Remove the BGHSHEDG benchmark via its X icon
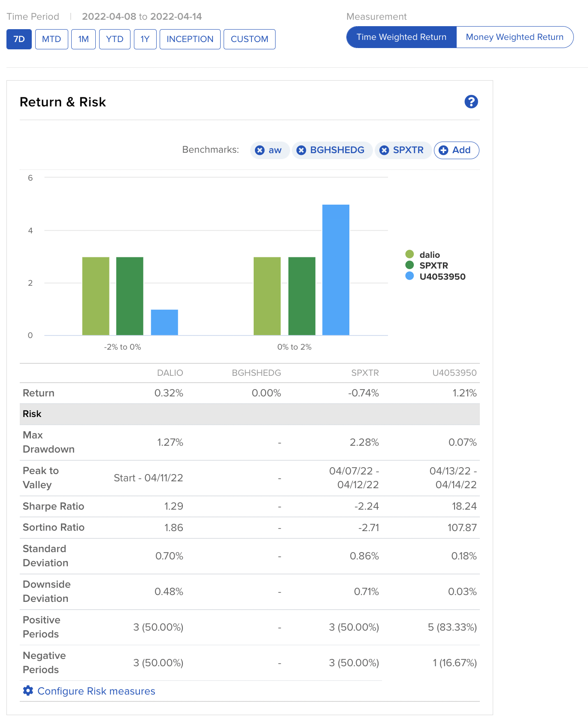Image resolution: width=588 pixels, height=725 pixels. coord(301,150)
